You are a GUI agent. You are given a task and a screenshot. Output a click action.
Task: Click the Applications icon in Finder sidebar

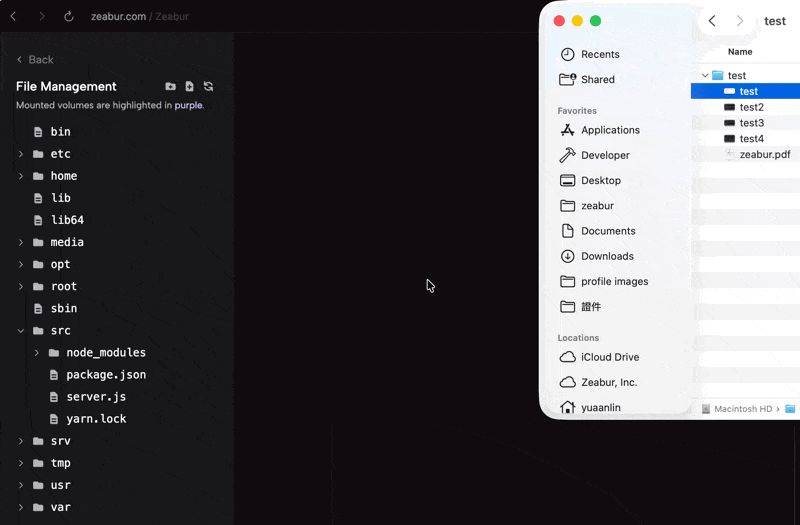tap(567, 130)
